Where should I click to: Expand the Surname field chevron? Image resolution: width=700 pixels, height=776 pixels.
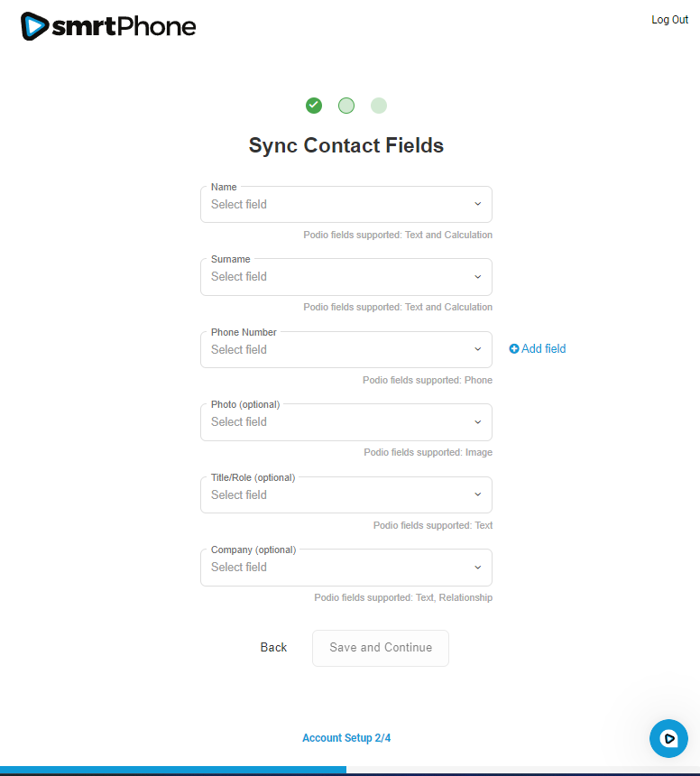coord(478,277)
